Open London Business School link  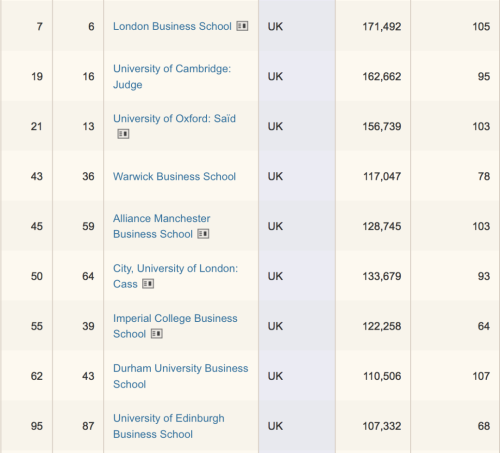pyautogui.click(x=172, y=26)
